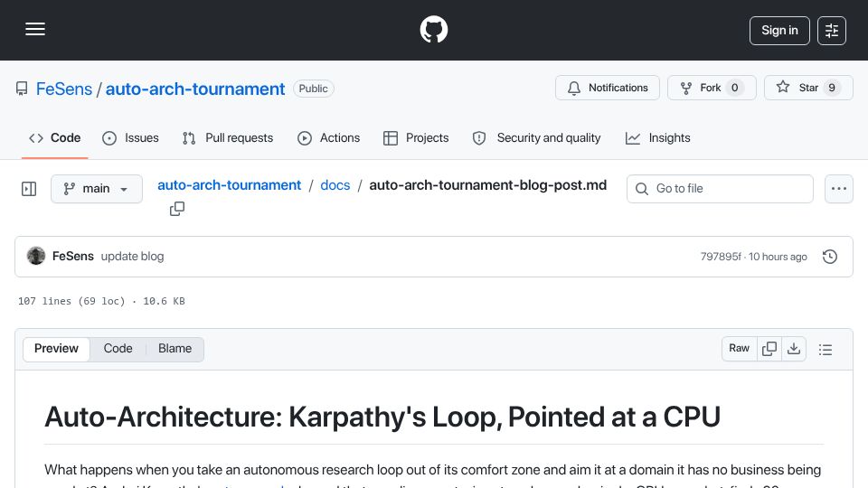The width and height of the screenshot is (868, 488).
Task: Click the Sign in button
Action: 779,31
